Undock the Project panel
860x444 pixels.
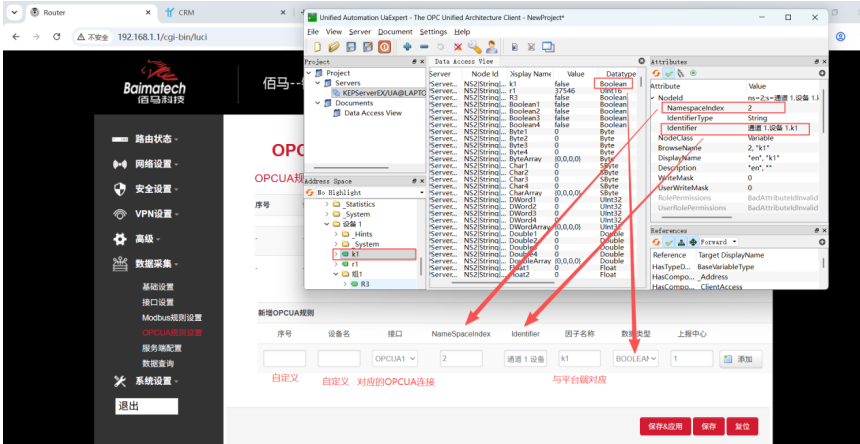[415, 62]
